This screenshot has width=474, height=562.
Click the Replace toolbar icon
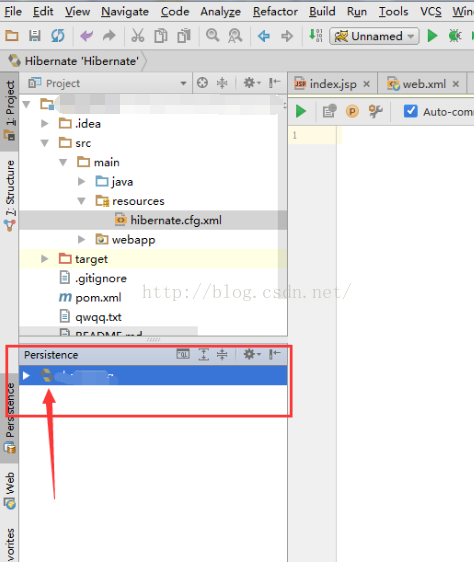point(235,35)
